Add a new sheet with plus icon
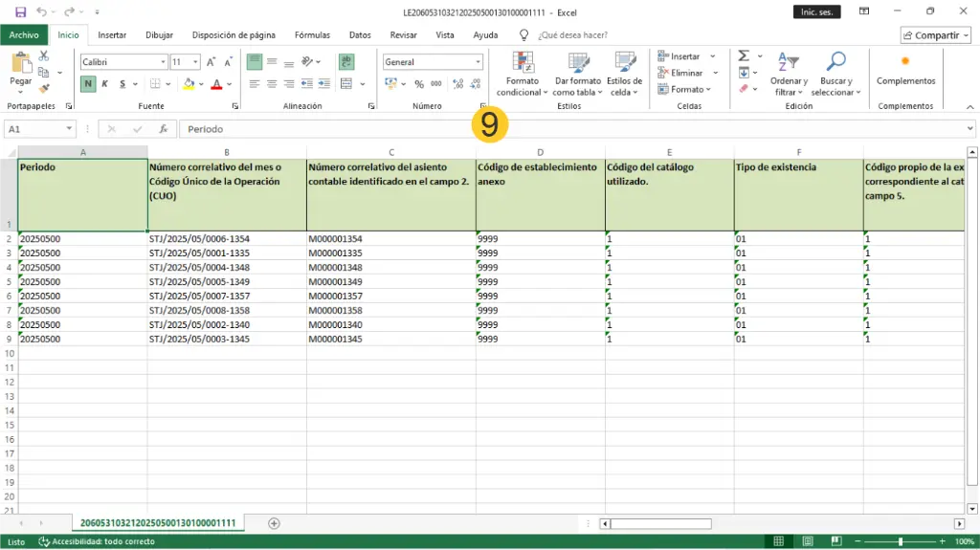 [275, 523]
